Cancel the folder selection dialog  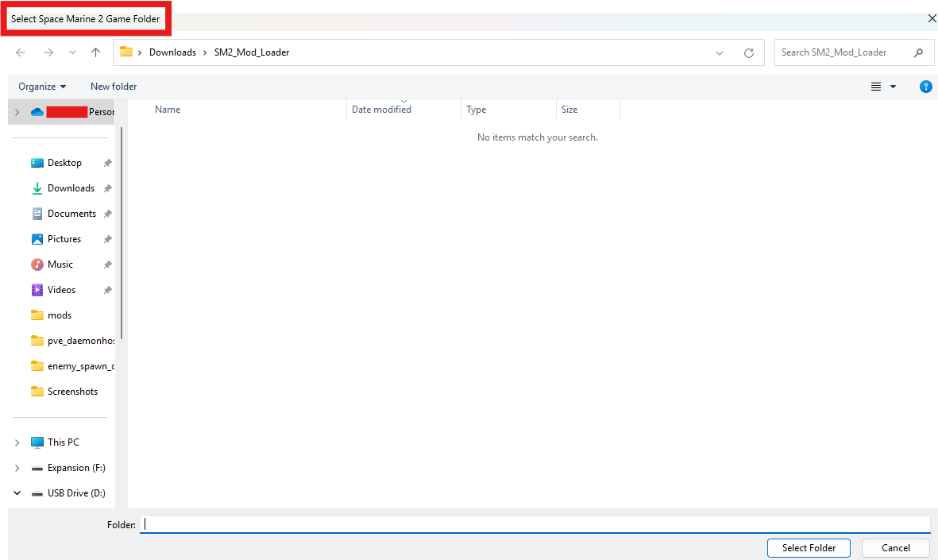[x=896, y=548]
